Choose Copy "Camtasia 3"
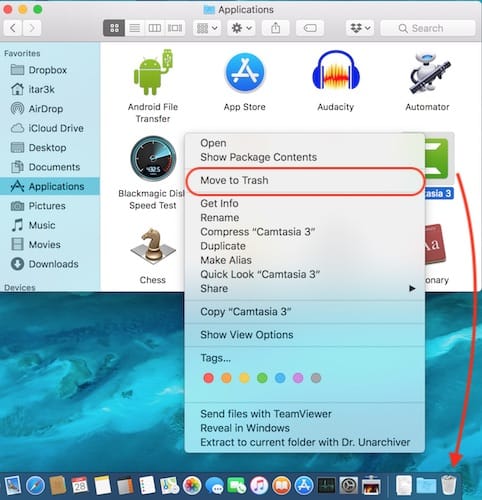482x500 pixels. click(305, 312)
